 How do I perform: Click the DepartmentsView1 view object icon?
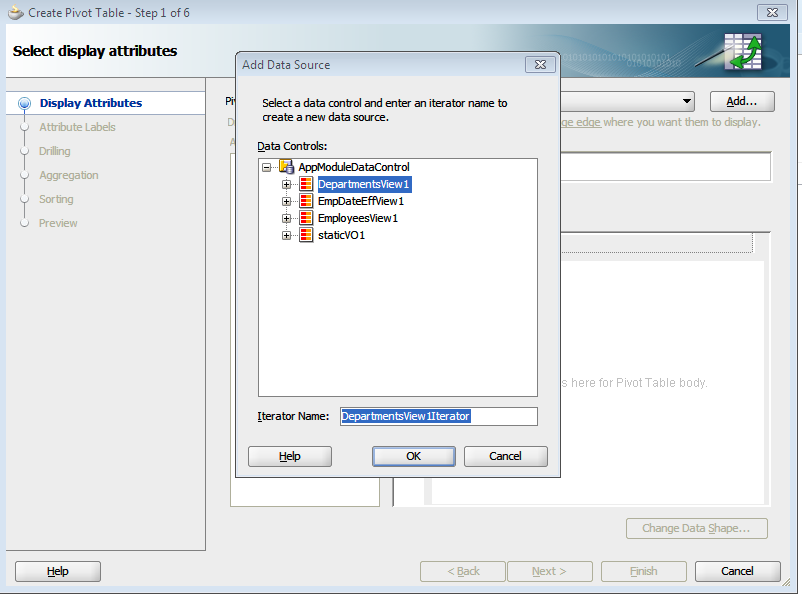[x=306, y=184]
